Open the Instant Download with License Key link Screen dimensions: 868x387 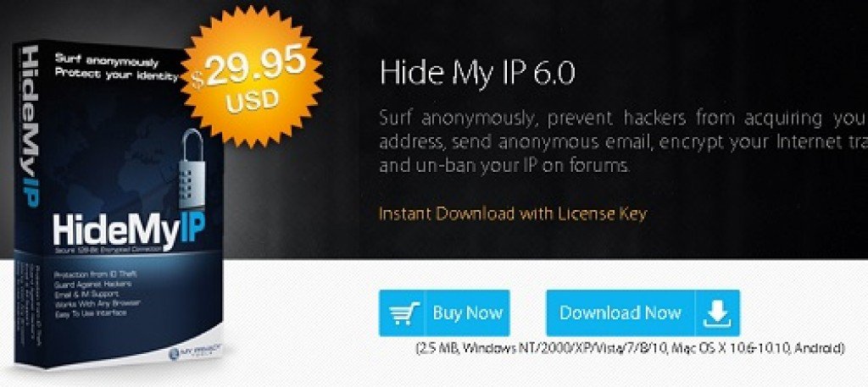tap(512, 213)
